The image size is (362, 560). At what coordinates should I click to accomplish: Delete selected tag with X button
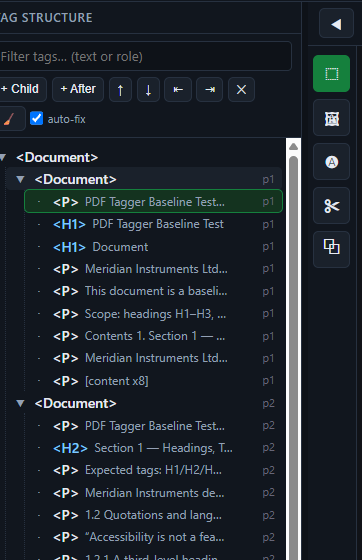tap(241, 90)
